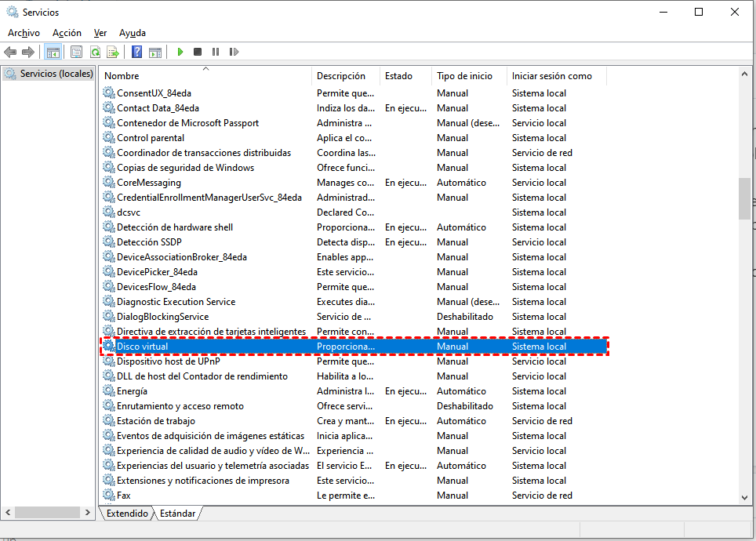Start the selected service with the Play icon
Image resolution: width=756 pixels, height=541 pixels.
coord(180,52)
